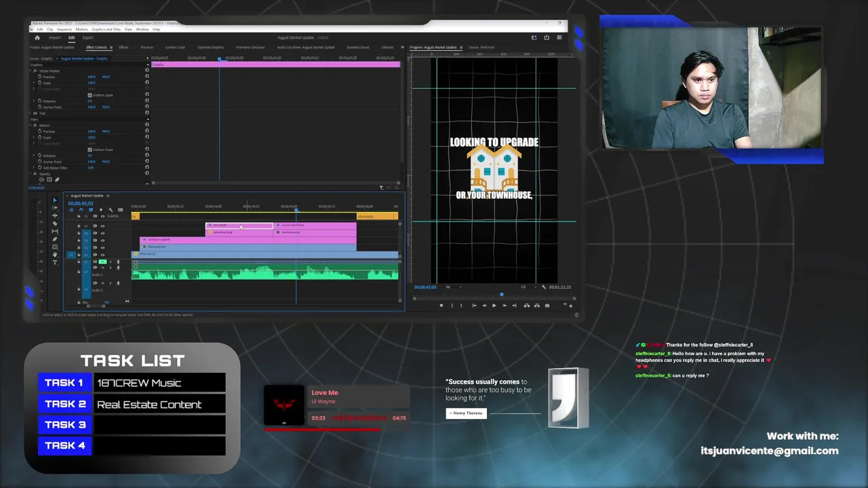Select the Selection tool in the timeline toolbar
This screenshot has width=868, height=488.
(55, 201)
